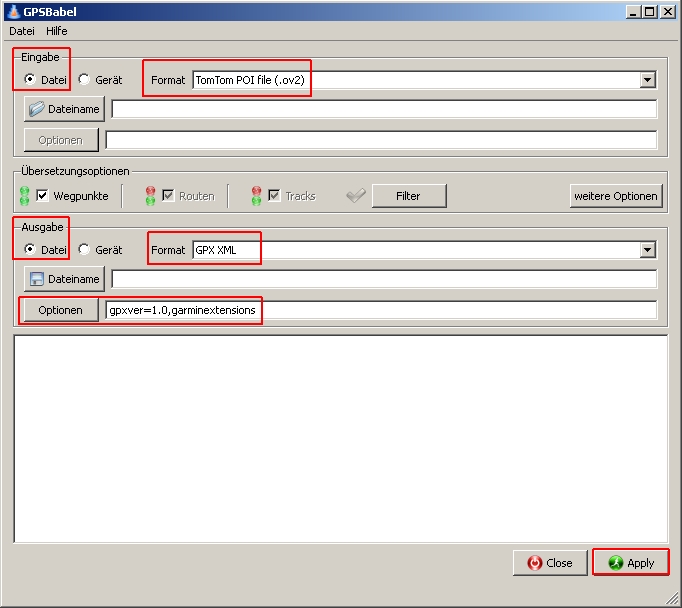This screenshot has height=608, width=682.
Task: Click the Ausgabe Dateiname save button
Action: (64, 279)
